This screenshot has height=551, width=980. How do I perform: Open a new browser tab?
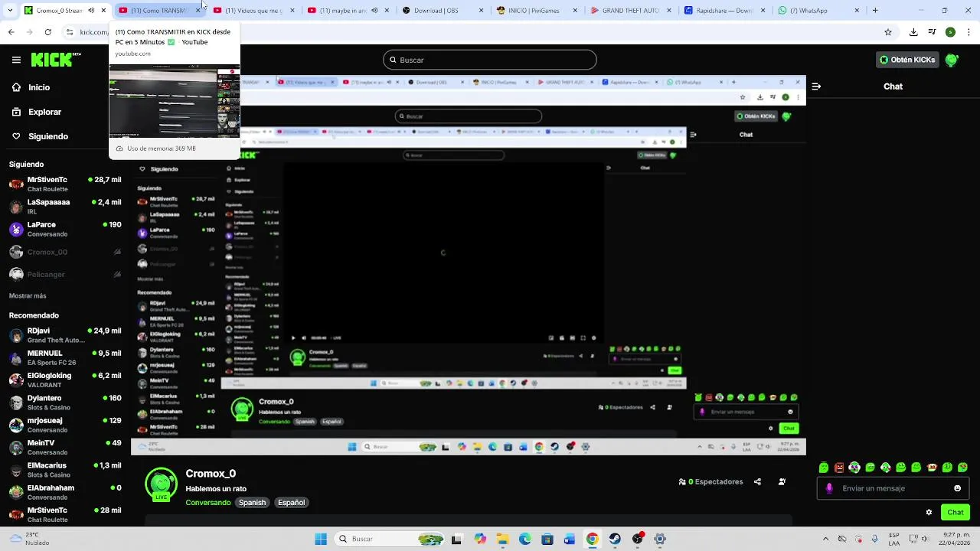coord(875,11)
